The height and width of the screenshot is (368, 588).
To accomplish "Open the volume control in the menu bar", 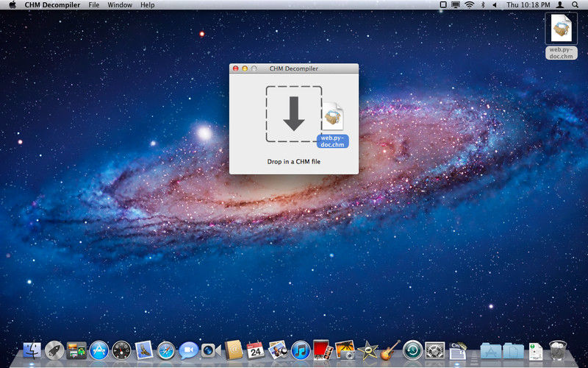I will coord(495,5).
